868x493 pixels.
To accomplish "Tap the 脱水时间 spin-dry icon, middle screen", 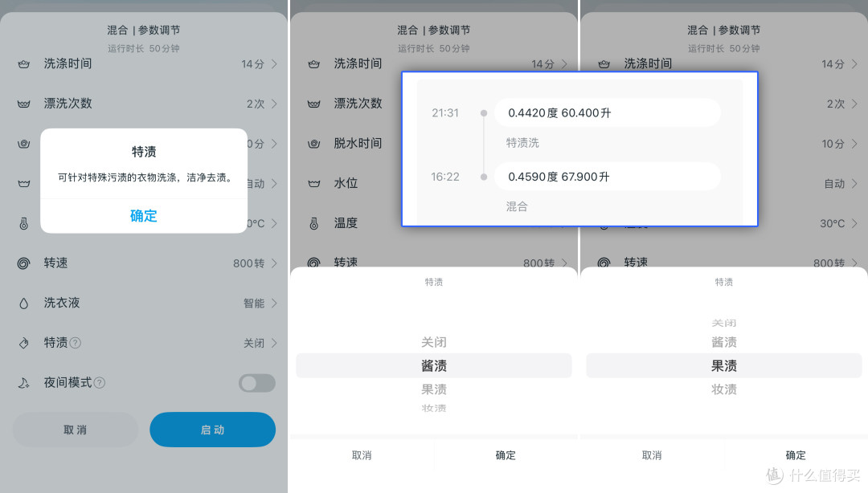I will tap(314, 144).
